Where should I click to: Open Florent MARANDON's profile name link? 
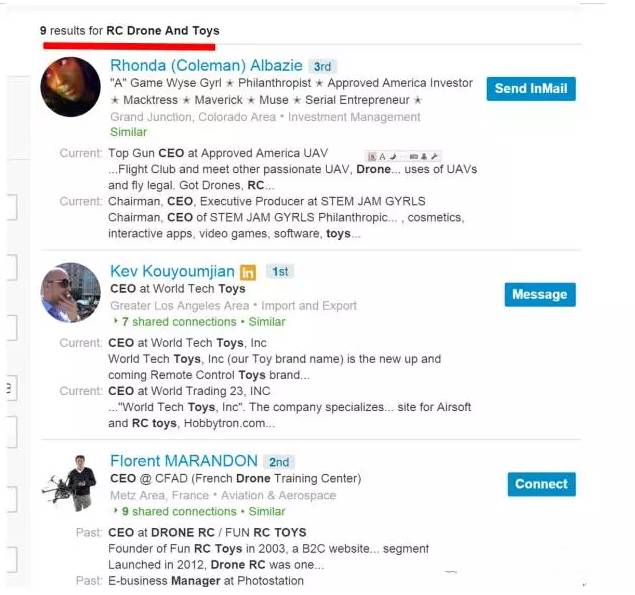[x=184, y=461]
